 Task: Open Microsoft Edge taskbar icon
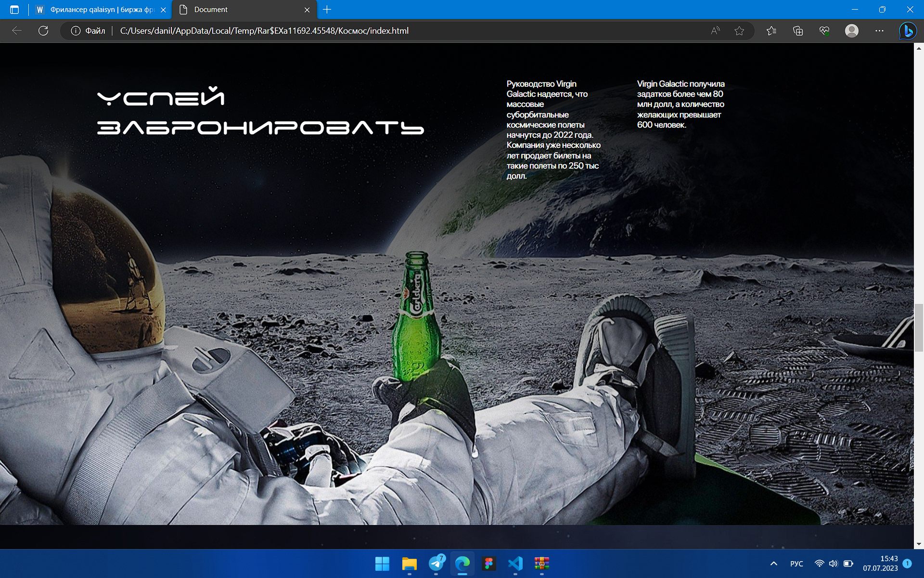point(462,564)
